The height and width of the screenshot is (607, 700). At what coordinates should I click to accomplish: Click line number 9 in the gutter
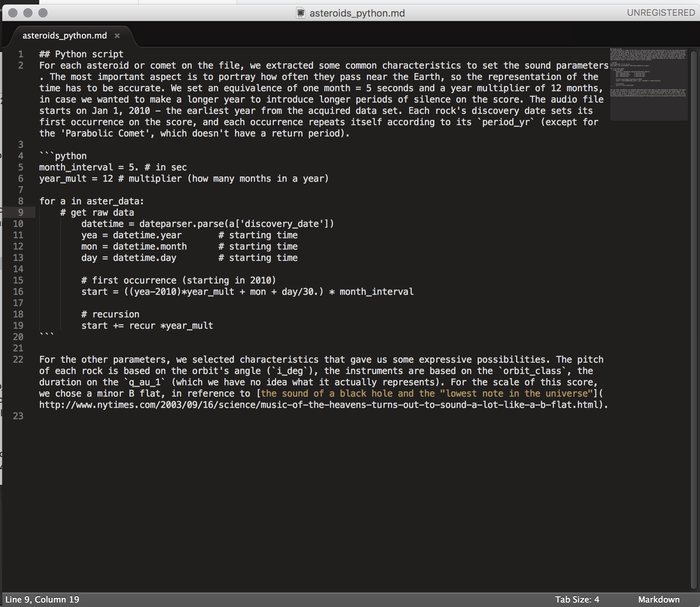coord(21,213)
